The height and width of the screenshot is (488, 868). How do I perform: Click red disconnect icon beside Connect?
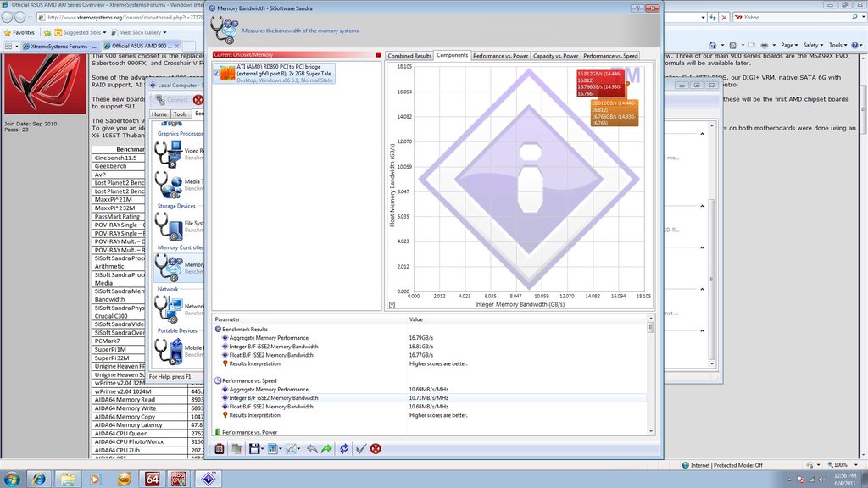tap(198, 100)
